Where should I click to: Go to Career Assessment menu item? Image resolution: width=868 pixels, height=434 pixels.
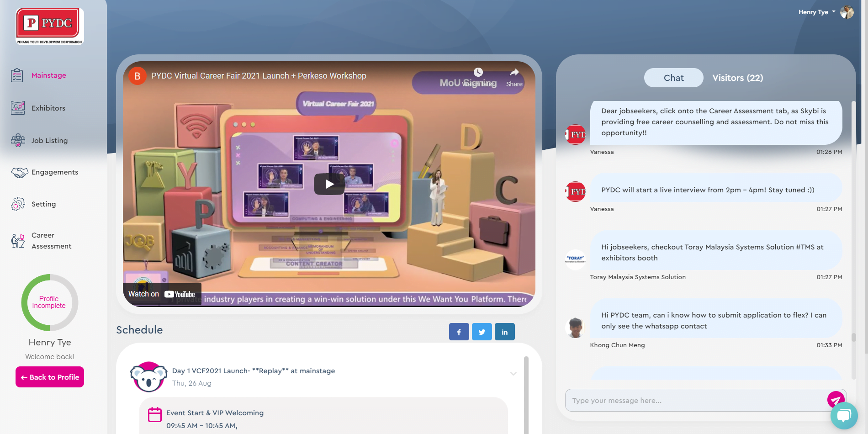coord(51,241)
